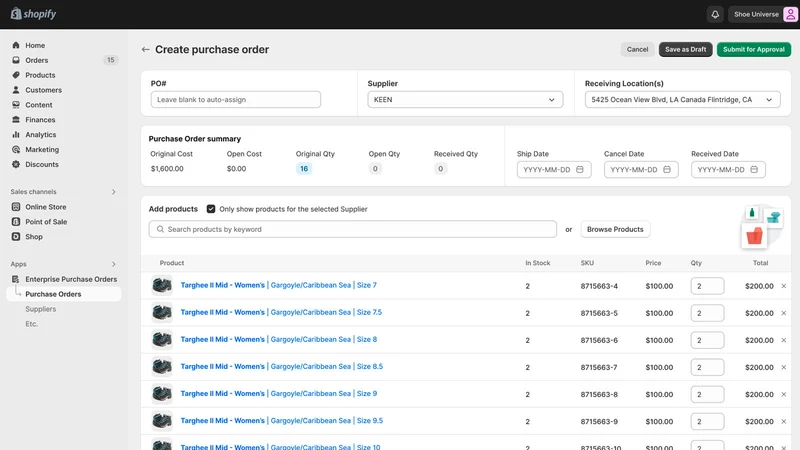This screenshot has height=450, width=800.
Task: Click Save as Draft
Action: pyautogui.click(x=685, y=49)
